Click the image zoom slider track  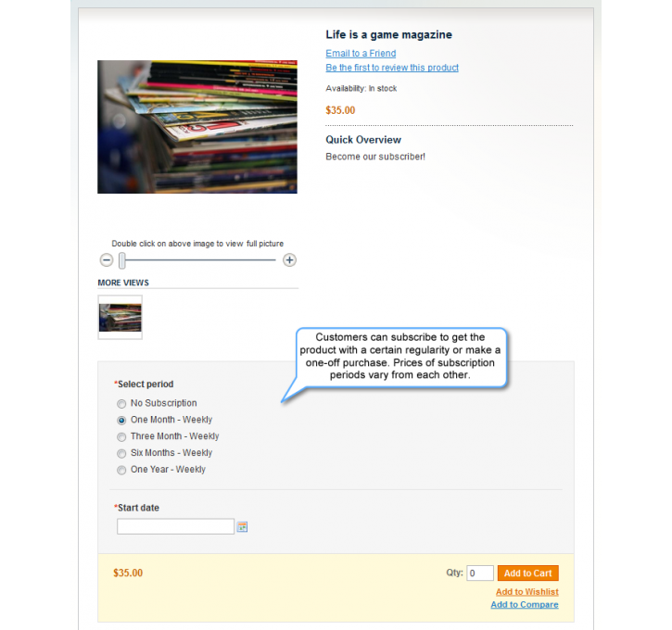(x=200, y=260)
